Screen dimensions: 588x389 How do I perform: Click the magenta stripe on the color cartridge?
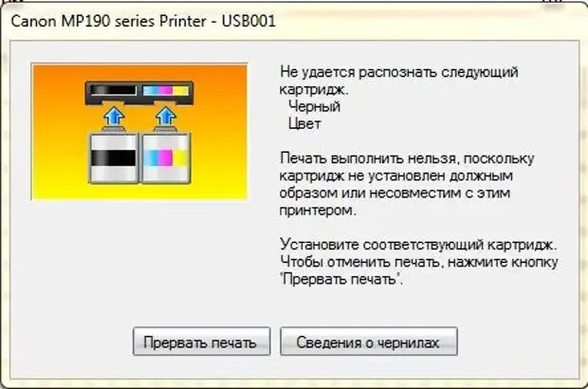165,157
